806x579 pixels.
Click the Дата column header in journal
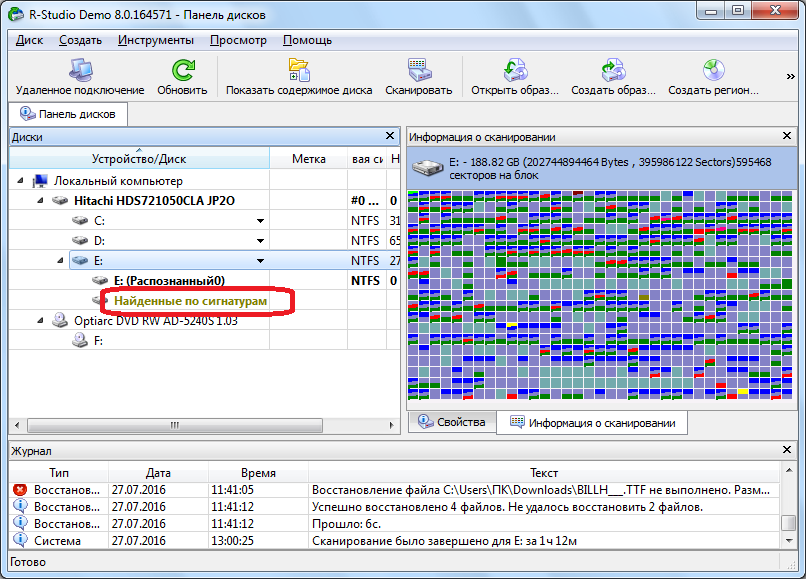[158, 473]
